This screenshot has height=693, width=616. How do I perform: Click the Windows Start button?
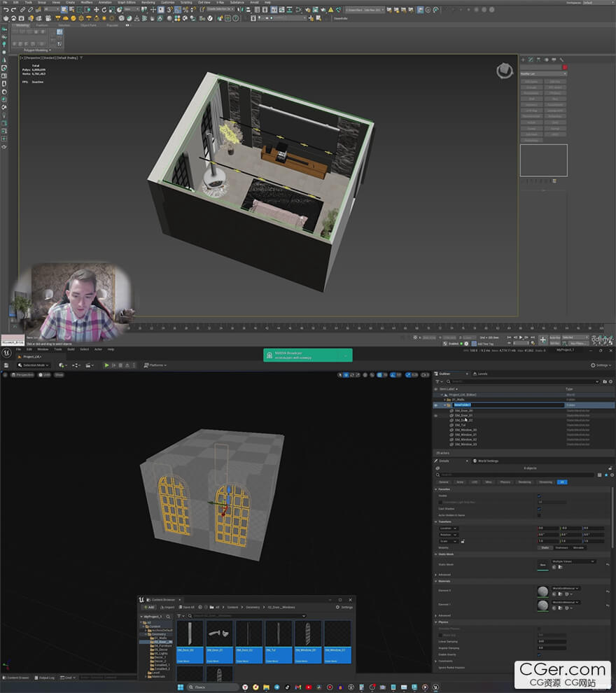pyautogui.click(x=181, y=687)
